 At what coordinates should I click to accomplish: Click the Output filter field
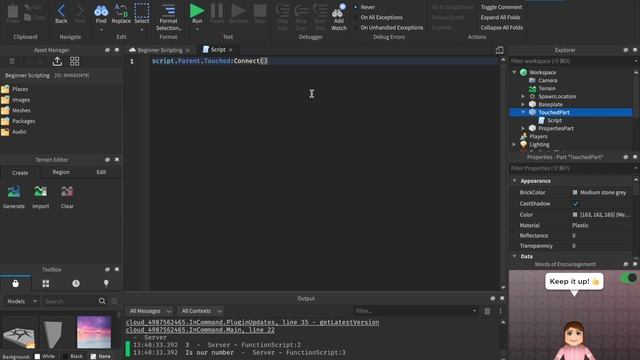pos(416,311)
